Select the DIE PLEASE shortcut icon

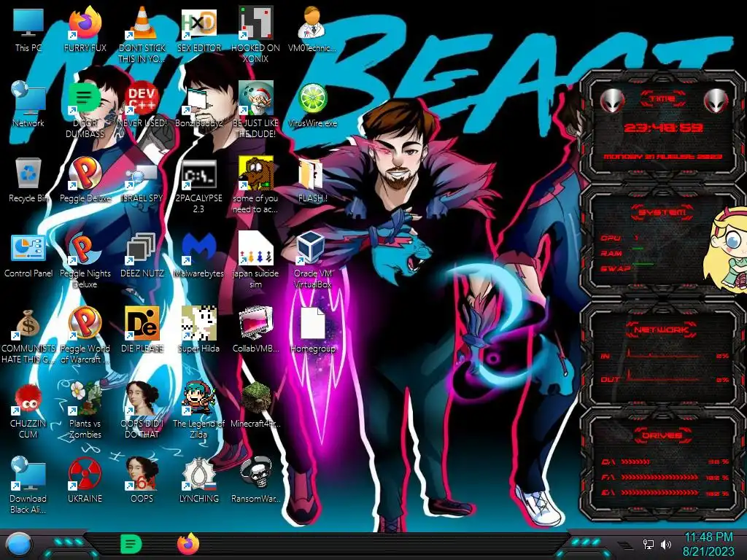pyautogui.click(x=142, y=324)
